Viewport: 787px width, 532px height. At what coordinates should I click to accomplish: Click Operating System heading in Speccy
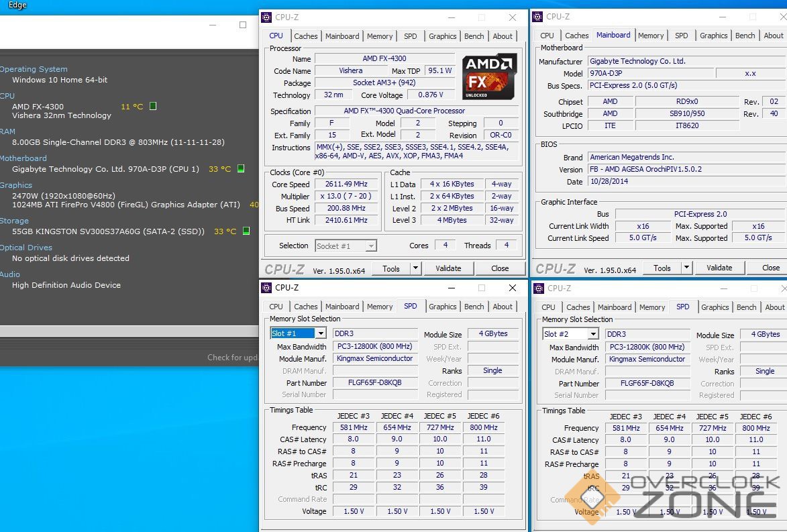coord(34,69)
